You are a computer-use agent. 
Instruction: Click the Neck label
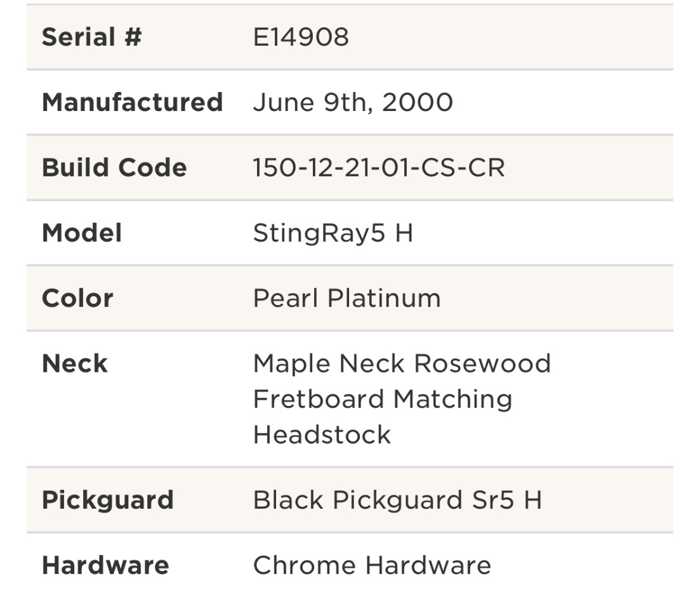75,364
